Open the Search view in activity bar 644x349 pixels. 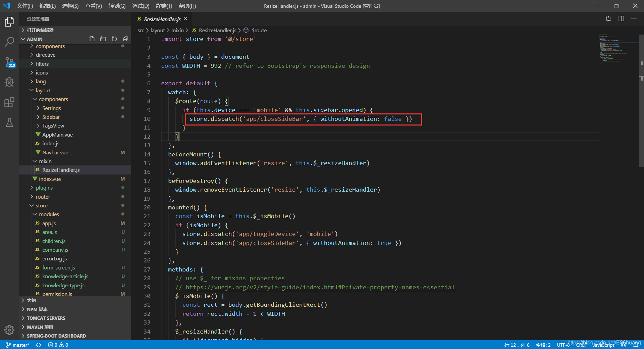coord(9,42)
